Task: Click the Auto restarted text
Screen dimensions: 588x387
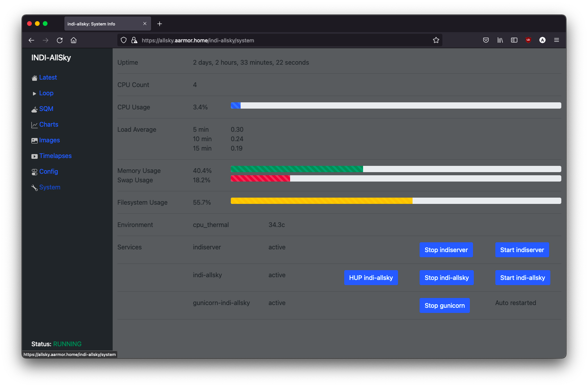Action: click(515, 303)
